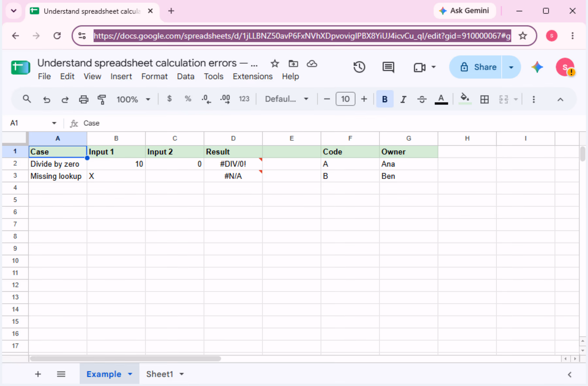Toggle italic formatting button
The height and width of the screenshot is (386, 588).
coord(403,99)
